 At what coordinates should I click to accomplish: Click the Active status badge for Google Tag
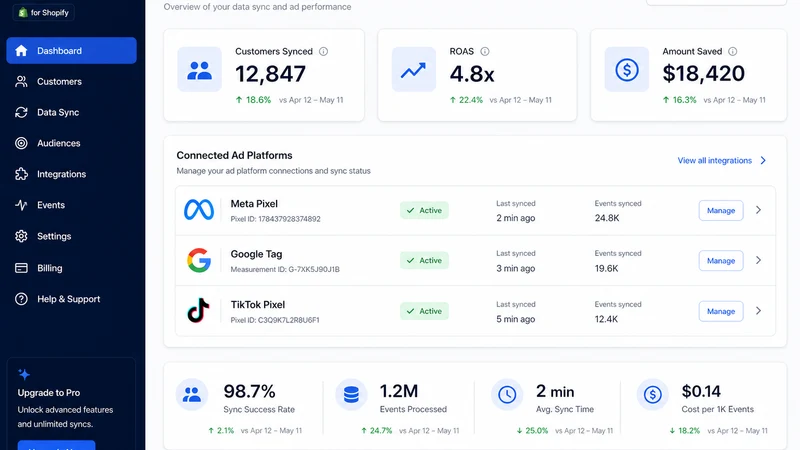[424, 260]
